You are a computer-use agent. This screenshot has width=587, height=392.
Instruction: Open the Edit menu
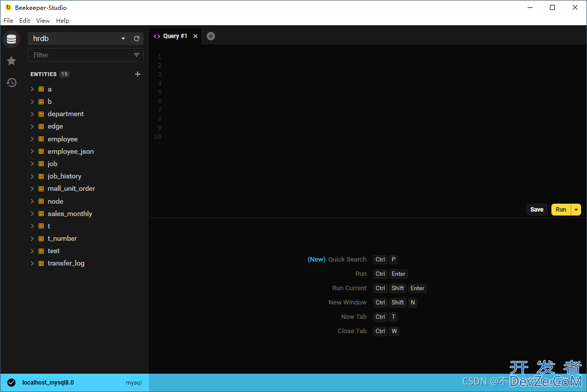click(25, 21)
